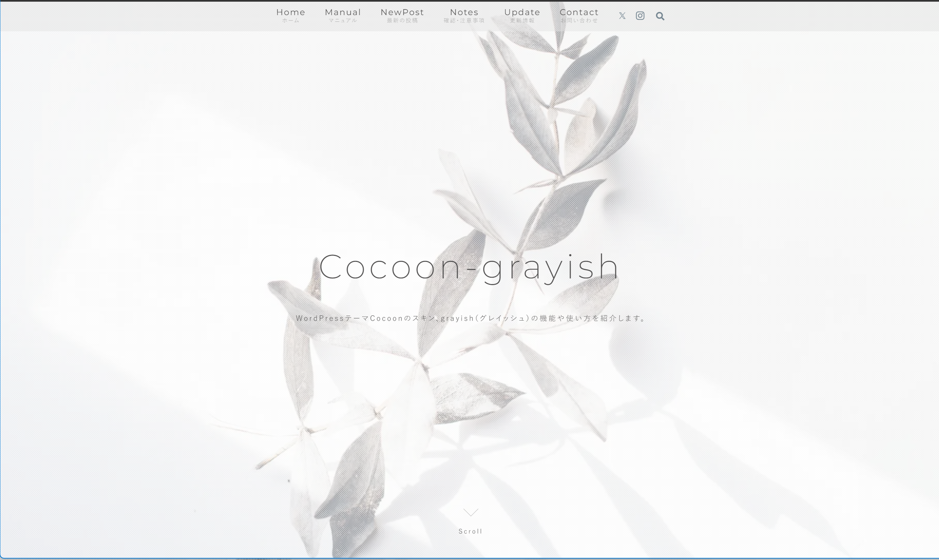Go to the Home menu item

coord(290,12)
